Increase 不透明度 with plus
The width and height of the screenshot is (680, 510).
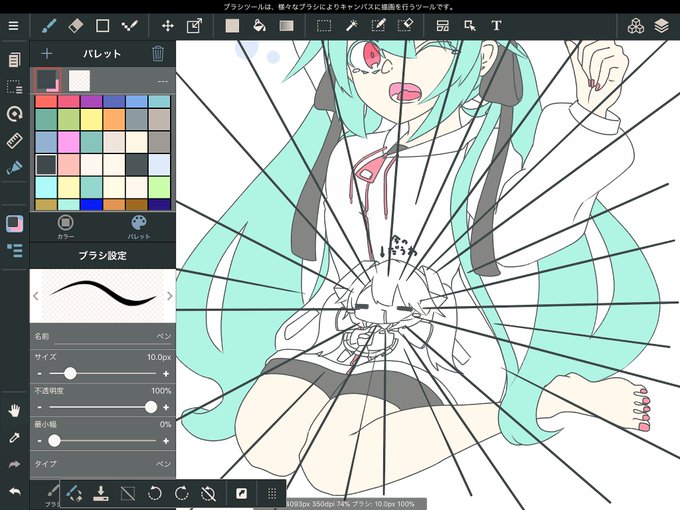[x=166, y=407]
